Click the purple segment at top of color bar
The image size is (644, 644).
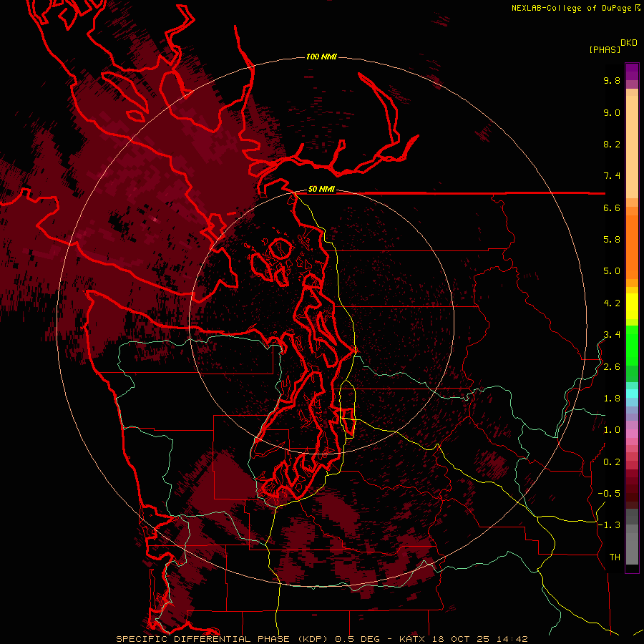click(632, 72)
